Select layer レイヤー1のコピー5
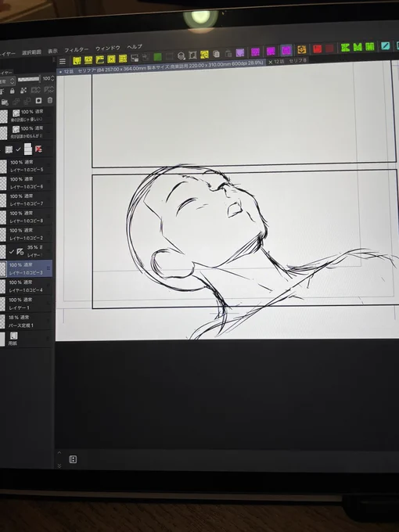Viewport: 399px width, 532px height. (27, 166)
